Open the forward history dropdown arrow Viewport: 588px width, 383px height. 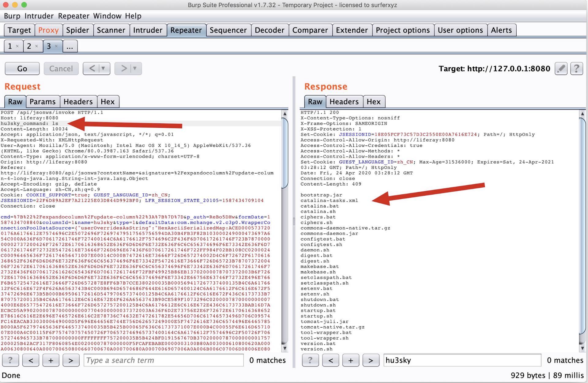pyautogui.click(x=135, y=68)
